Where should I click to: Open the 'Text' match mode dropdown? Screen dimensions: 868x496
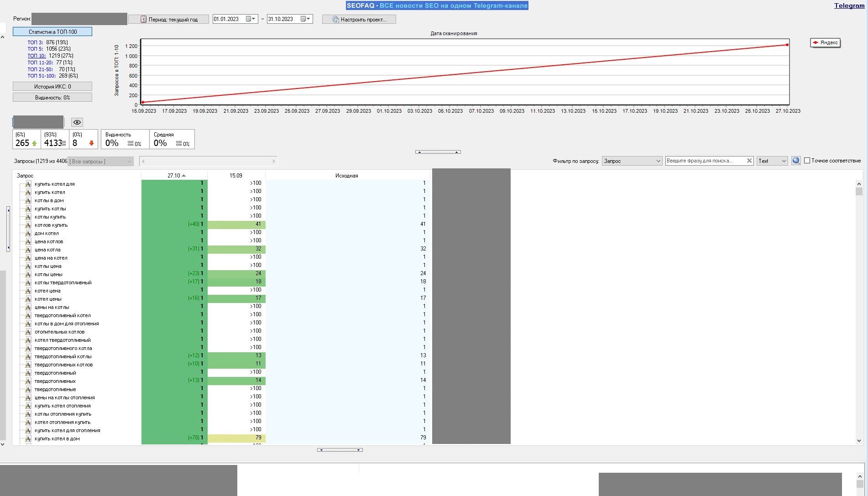tap(772, 161)
